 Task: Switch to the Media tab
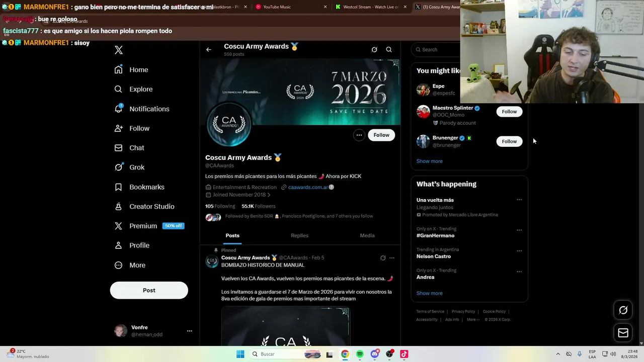[367, 235]
